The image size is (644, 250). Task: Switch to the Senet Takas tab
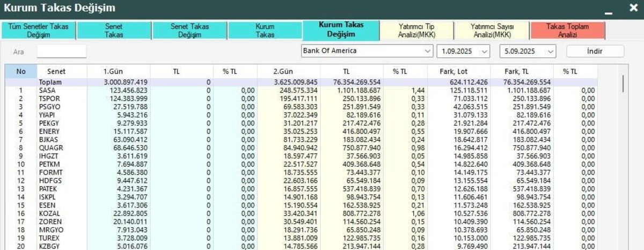[114, 31]
